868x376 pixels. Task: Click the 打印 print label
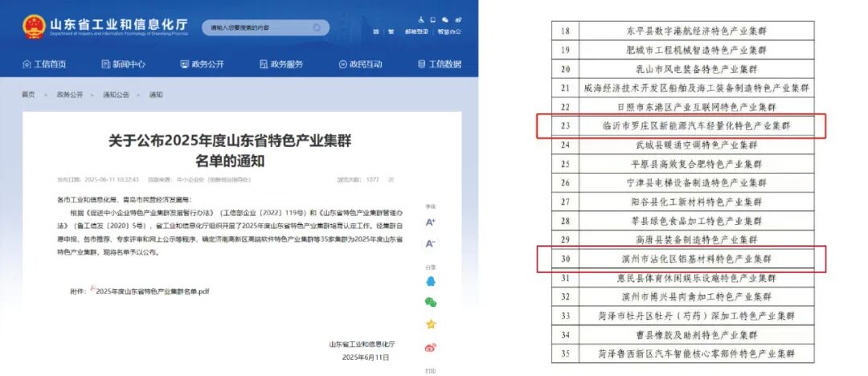430,370
